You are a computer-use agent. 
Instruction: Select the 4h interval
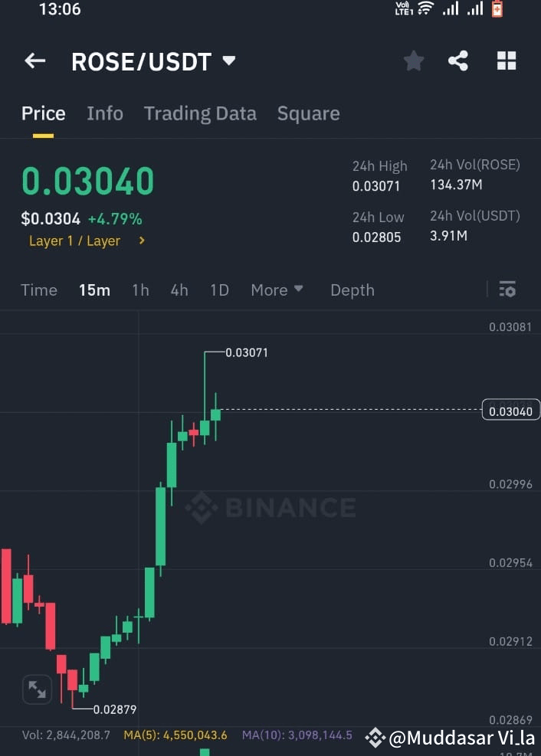tap(179, 290)
